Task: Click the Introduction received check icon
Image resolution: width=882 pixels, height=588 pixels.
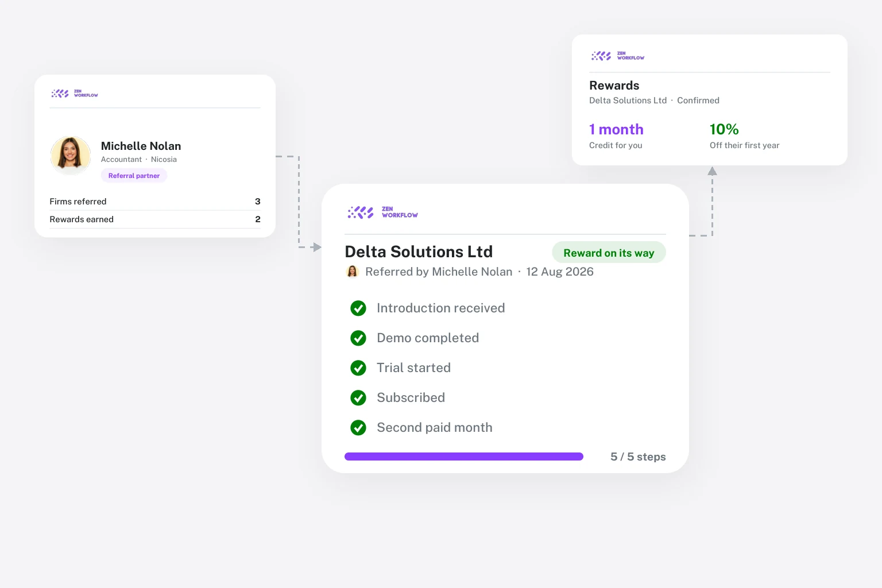Action: (x=358, y=308)
